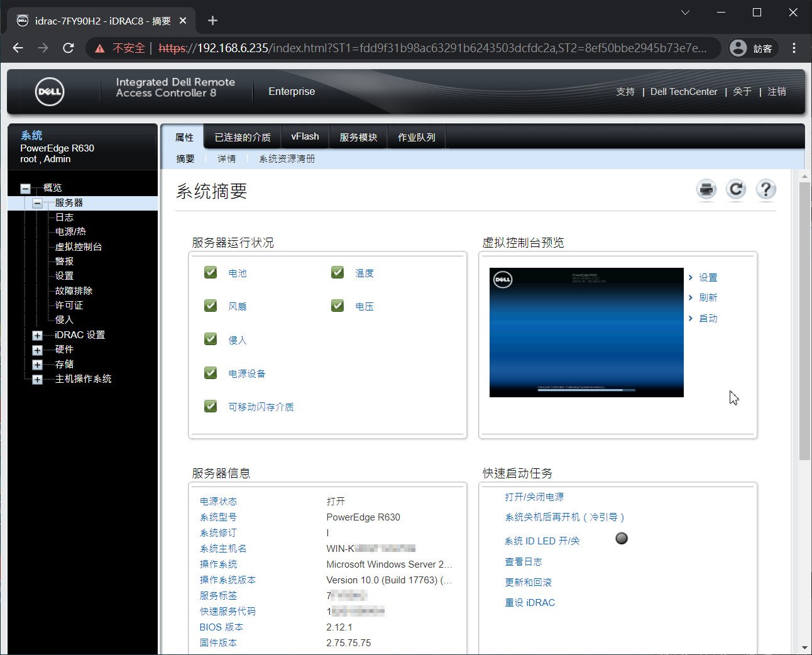This screenshot has height=655, width=812.
Task: Open the browser menu three dots
Action: tap(794, 48)
